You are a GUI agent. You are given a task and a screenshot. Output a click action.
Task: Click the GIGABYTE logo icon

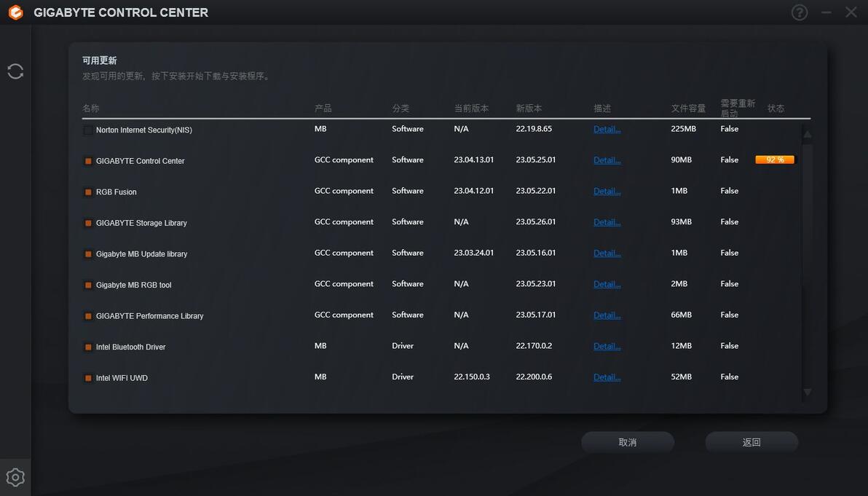15,12
